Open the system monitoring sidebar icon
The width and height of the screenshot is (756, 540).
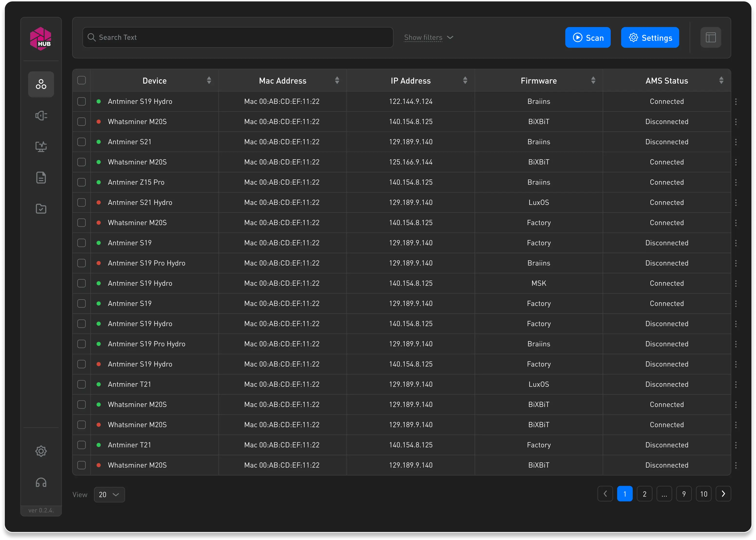[x=41, y=146]
